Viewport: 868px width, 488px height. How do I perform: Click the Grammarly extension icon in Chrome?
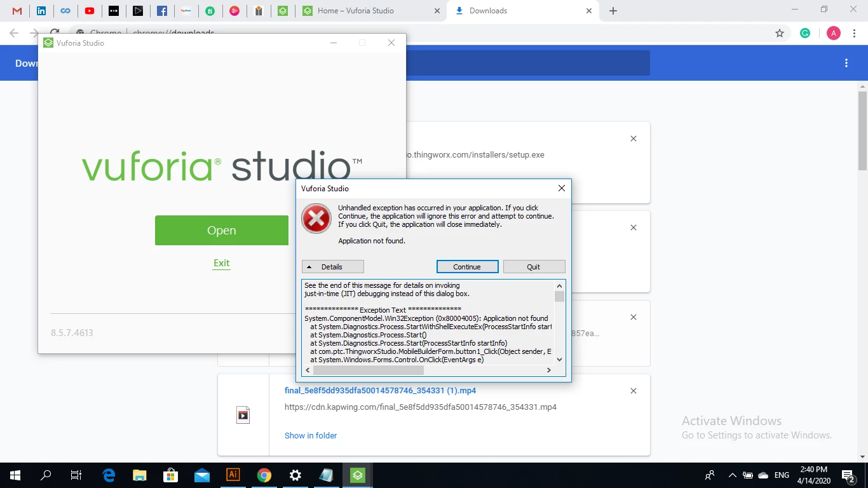click(x=805, y=33)
